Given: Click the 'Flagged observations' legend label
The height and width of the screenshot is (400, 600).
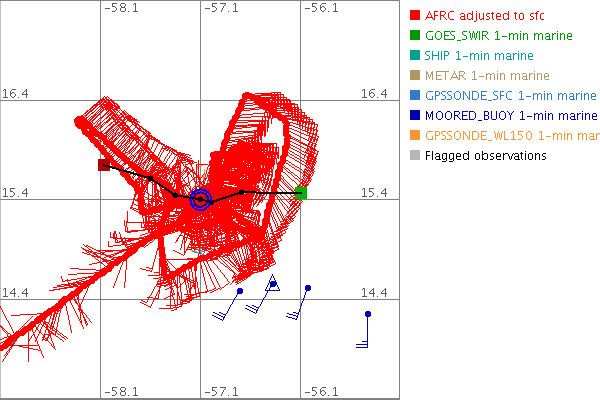Looking at the screenshot, I should (485, 156).
